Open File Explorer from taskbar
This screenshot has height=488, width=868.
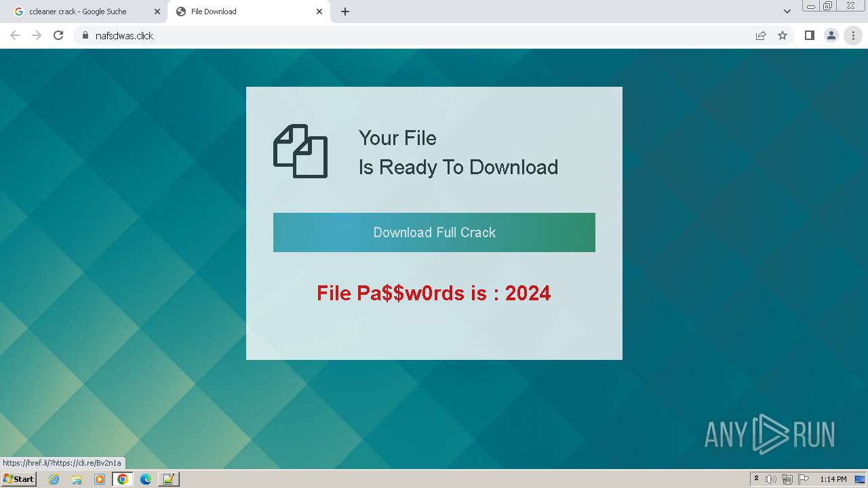click(77, 479)
